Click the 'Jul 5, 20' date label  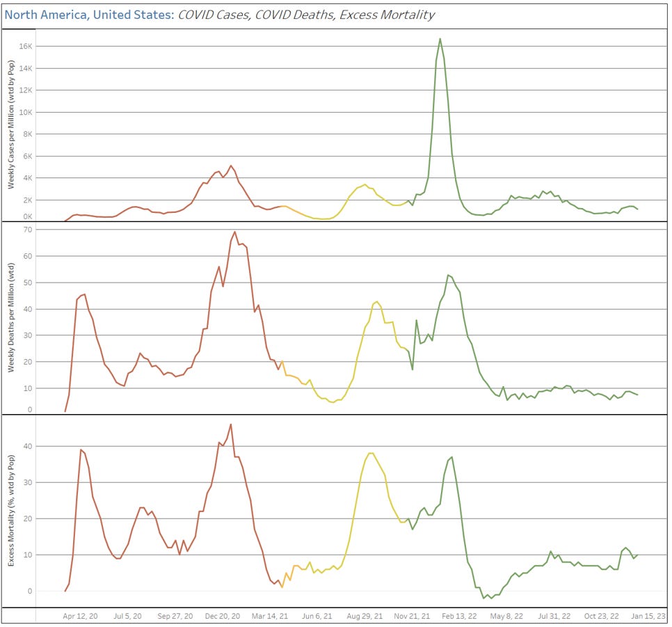click(127, 617)
